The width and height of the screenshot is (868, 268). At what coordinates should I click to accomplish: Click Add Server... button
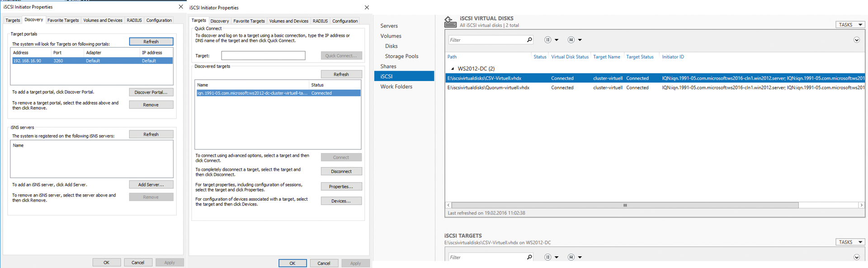(x=151, y=185)
